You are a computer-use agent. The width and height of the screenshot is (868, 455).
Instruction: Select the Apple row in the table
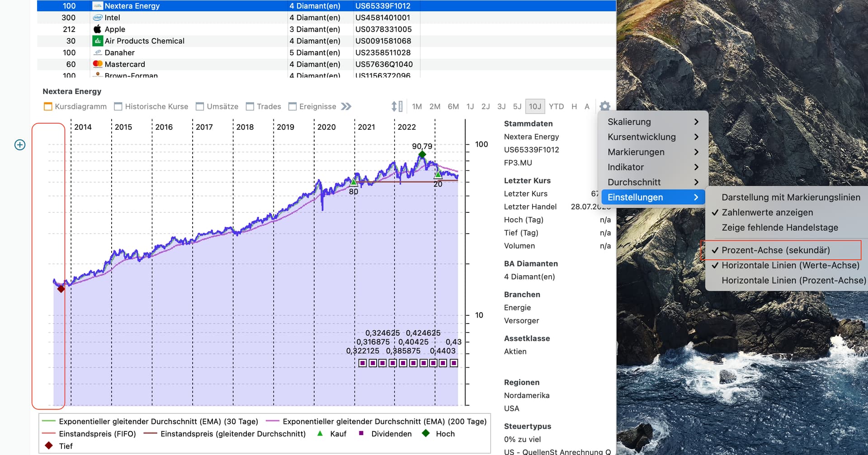tap(326, 29)
